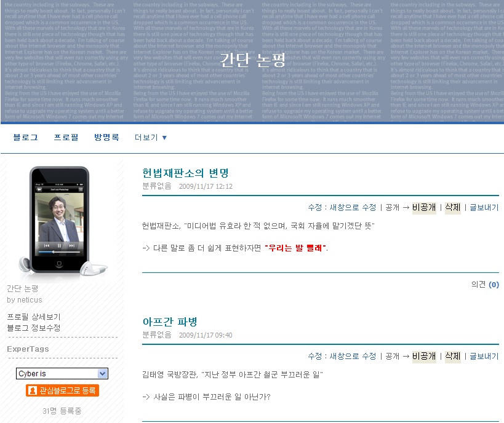Open 프로필 상세보기 link

(x=34, y=317)
